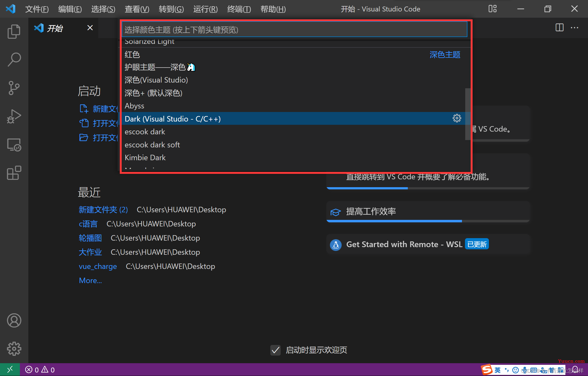Click the notification bell in status bar
Viewport: 588px width, 376px height.
(x=575, y=370)
